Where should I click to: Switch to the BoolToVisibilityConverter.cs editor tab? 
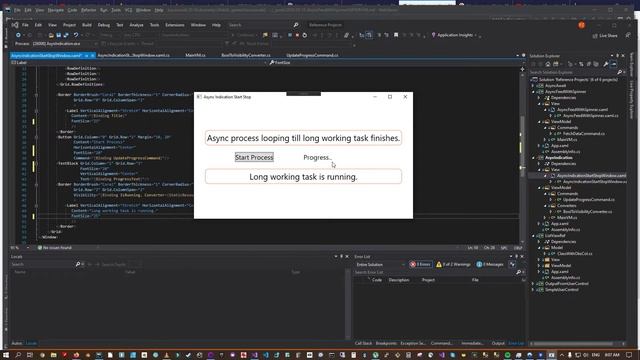246,55
